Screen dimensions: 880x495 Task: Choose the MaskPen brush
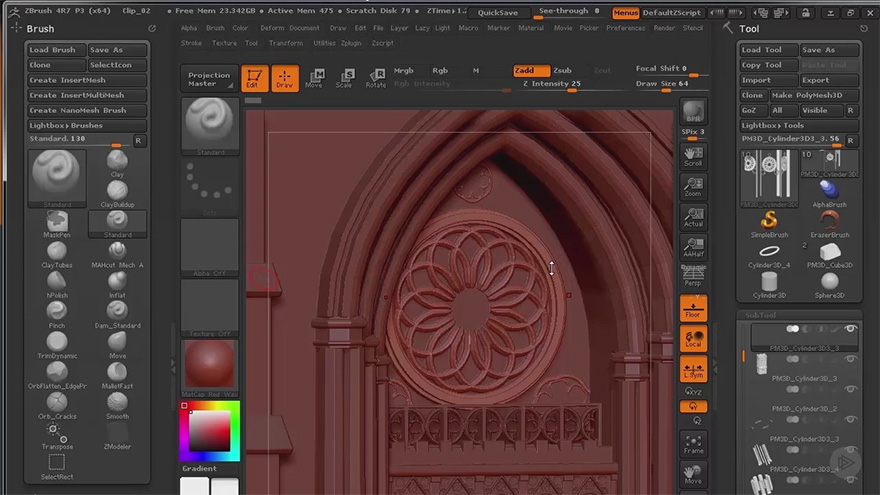(57, 224)
